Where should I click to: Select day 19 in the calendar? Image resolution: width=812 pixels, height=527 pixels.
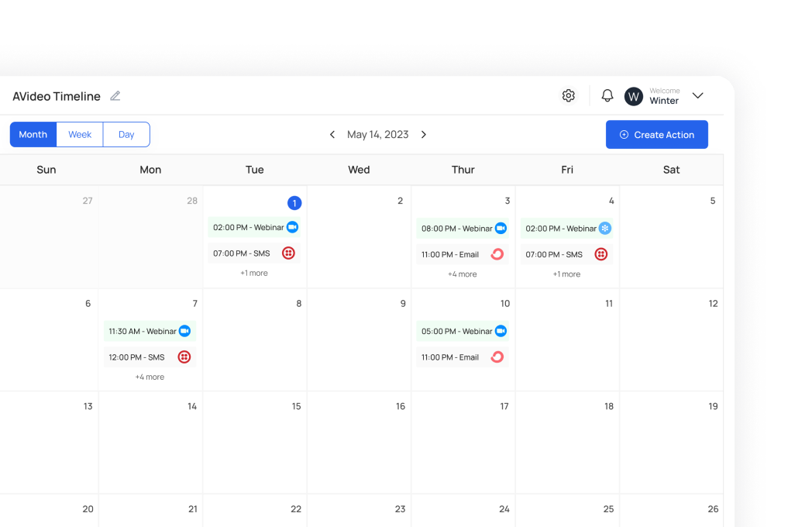tap(713, 406)
